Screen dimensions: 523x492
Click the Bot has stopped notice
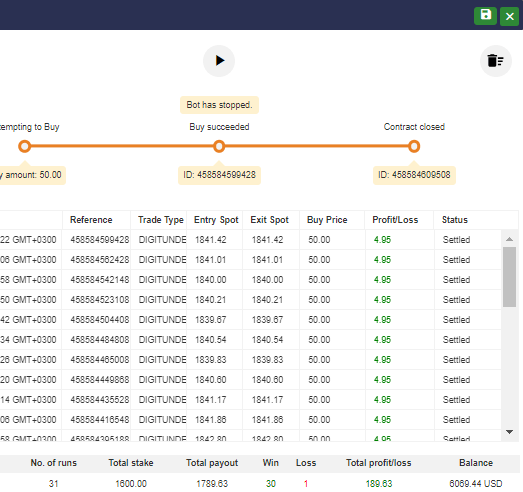pos(219,105)
